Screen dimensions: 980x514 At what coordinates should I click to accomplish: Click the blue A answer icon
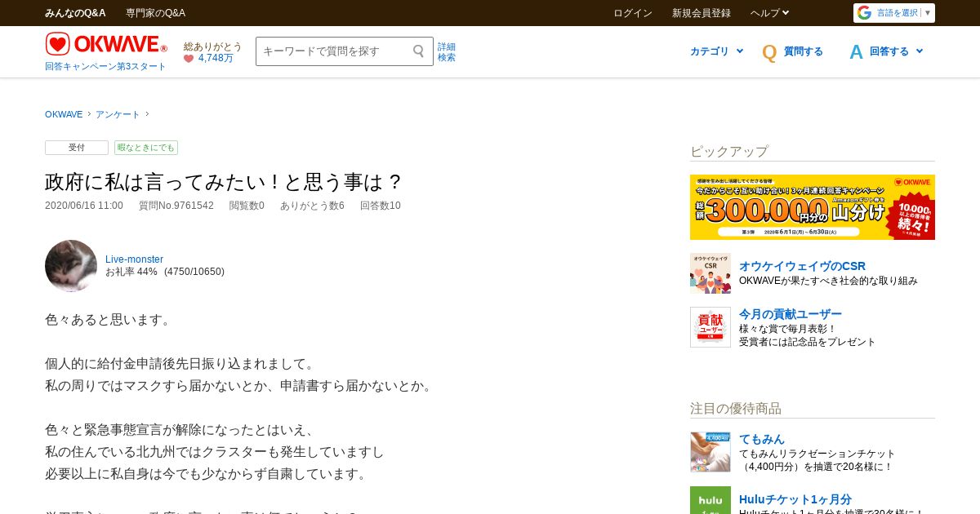(x=856, y=52)
